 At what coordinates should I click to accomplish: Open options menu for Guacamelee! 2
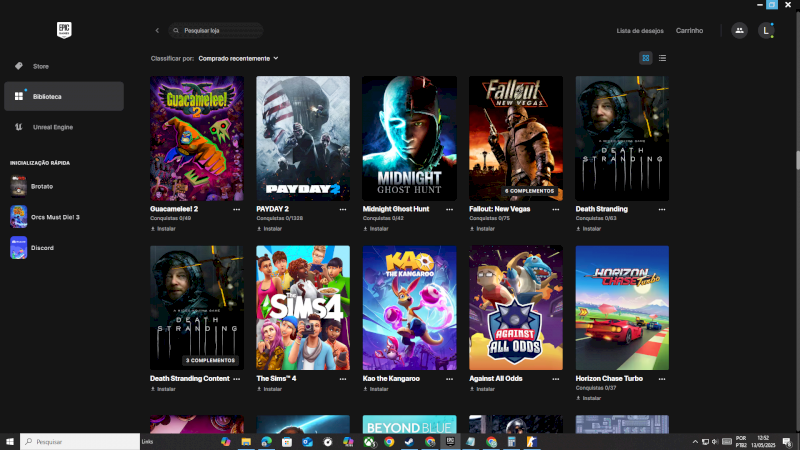tap(237, 210)
